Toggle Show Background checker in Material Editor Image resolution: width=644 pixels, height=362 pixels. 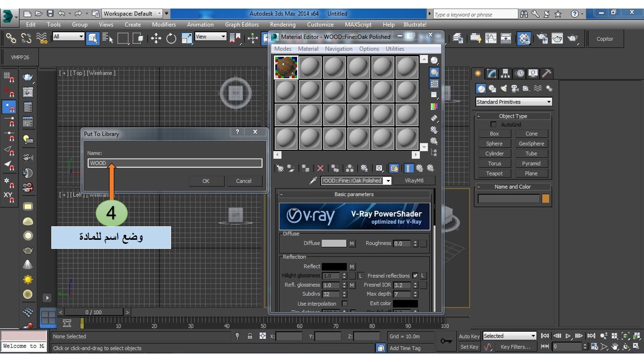pos(434,84)
